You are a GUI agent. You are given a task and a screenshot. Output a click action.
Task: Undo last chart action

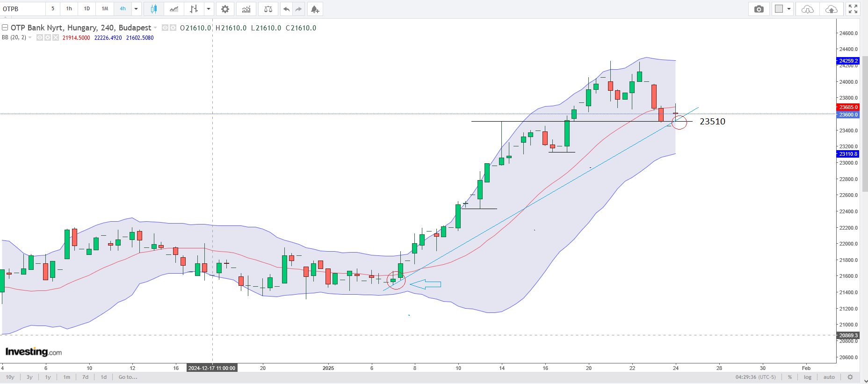pyautogui.click(x=287, y=9)
